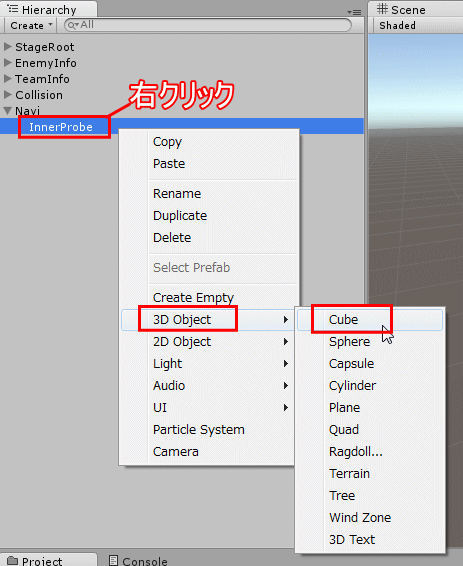Viewport: 463px width, 566px height.
Task: Pick Wind Zone from 3D Object submenu
Action: coord(360,518)
